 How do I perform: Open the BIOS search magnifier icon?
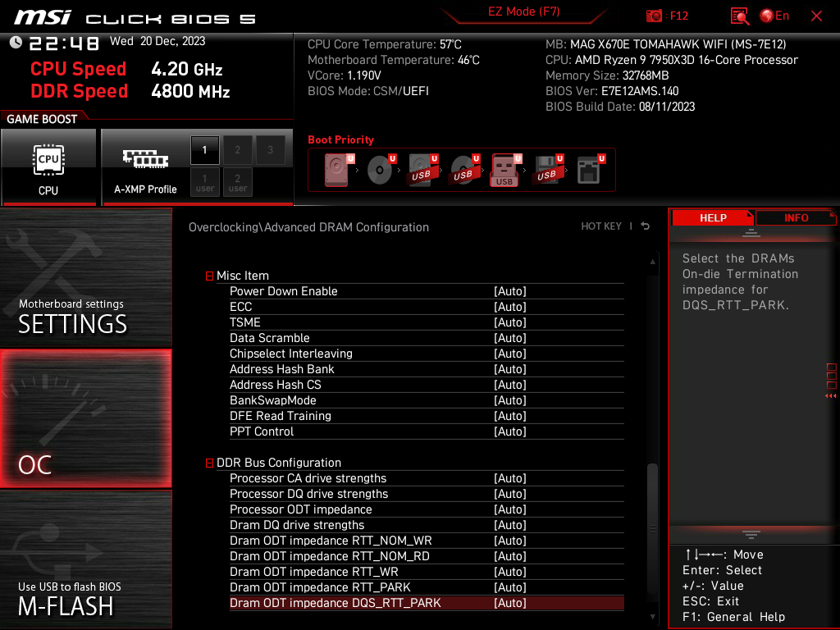click(x=739, y=16)
